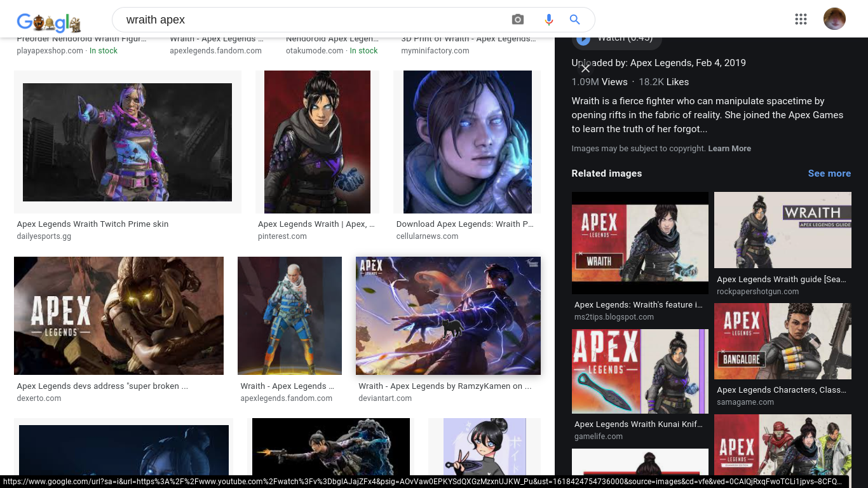
Task: Open the Wraith Kunai Knife related image
Action: coord(640,371)
